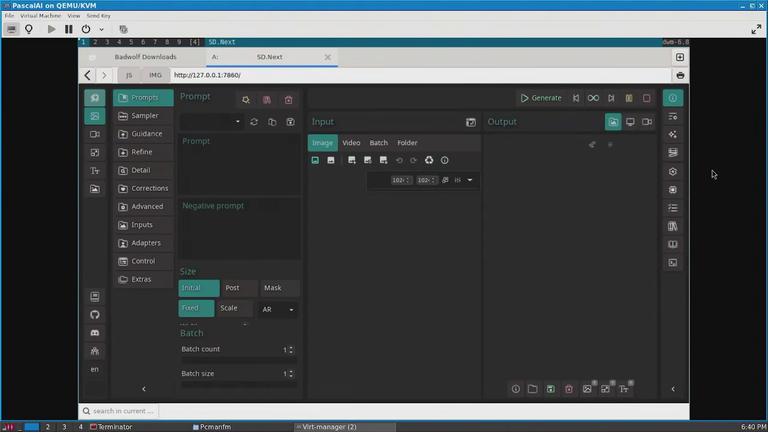Collapse the left panel with chevron
Screen dimensions: 768x432
pos(144,389)
